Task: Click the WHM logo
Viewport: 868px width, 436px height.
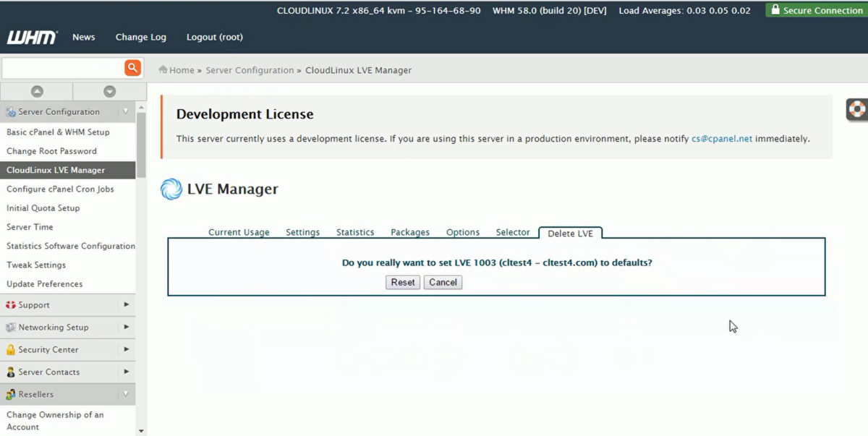Action: point(32,38)
